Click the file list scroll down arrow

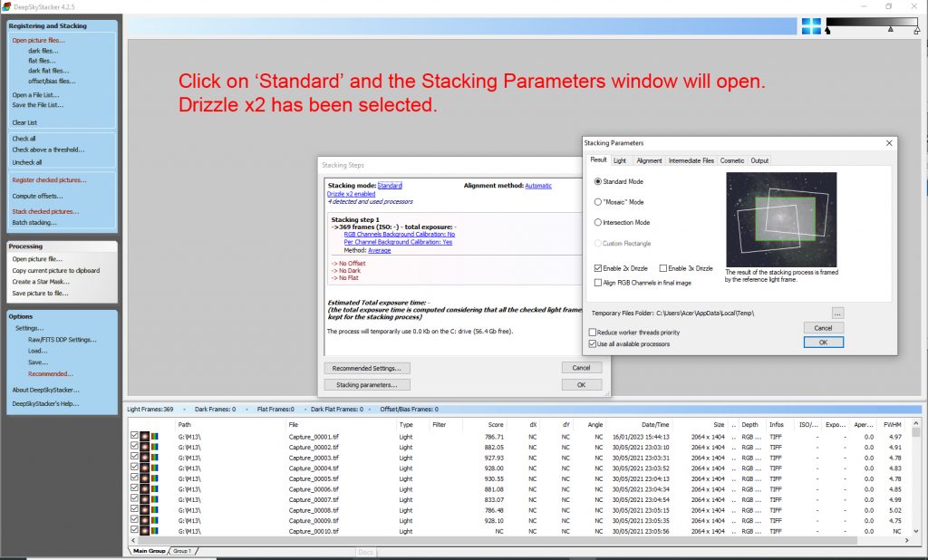point(916,532)
